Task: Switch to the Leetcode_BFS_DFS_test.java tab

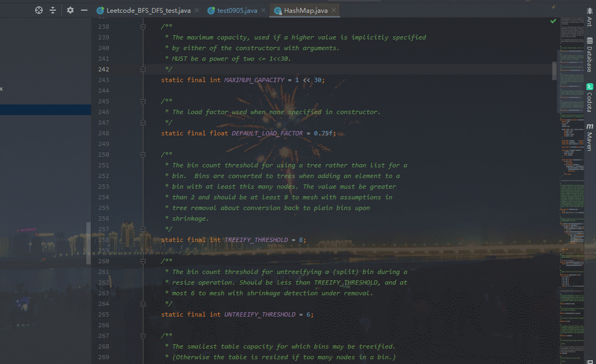Action: click(148, 11)
